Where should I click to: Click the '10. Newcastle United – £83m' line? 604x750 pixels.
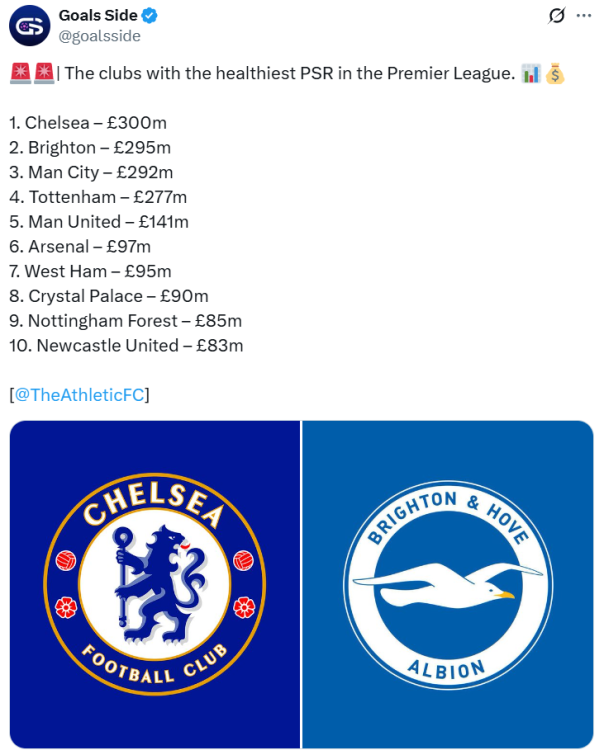click(x=126, y=346)
